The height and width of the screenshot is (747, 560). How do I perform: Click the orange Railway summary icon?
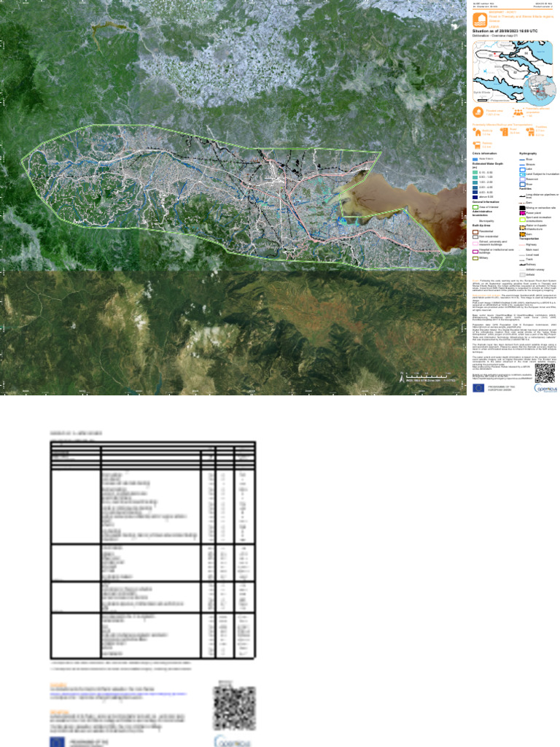pyautogui.click(x=477, y=145)
